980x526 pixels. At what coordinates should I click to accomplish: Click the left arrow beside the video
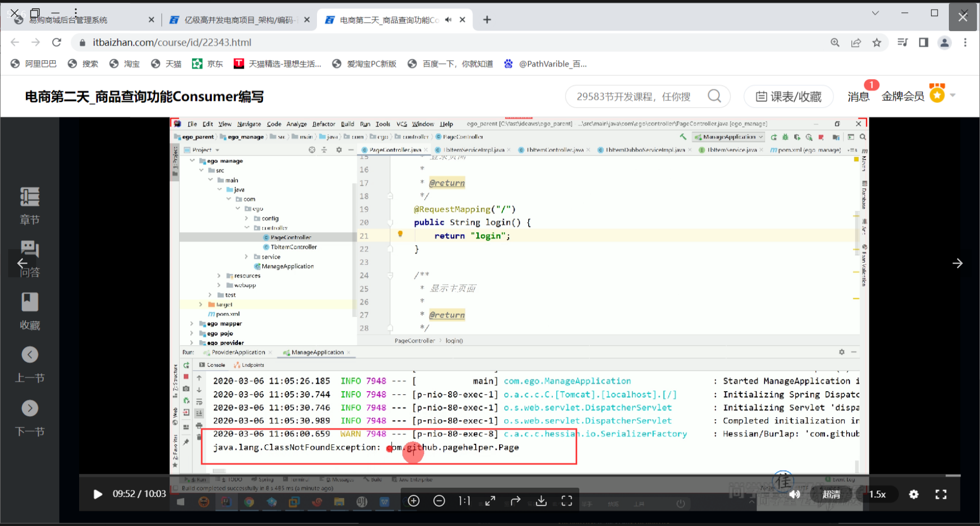[x=22, y=264]
